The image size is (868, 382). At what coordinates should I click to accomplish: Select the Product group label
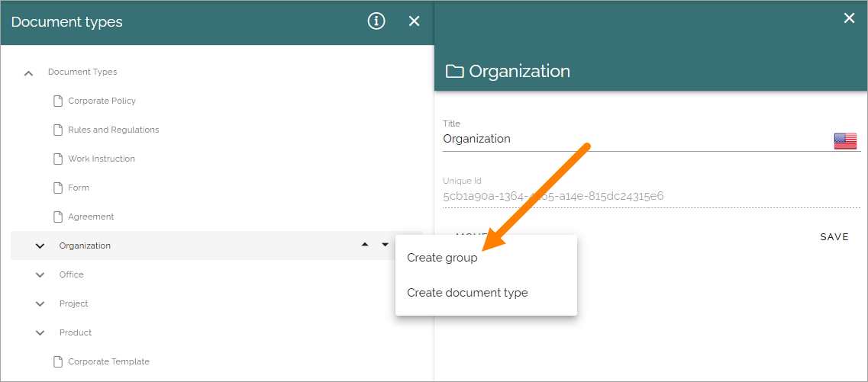coord(76,332)
